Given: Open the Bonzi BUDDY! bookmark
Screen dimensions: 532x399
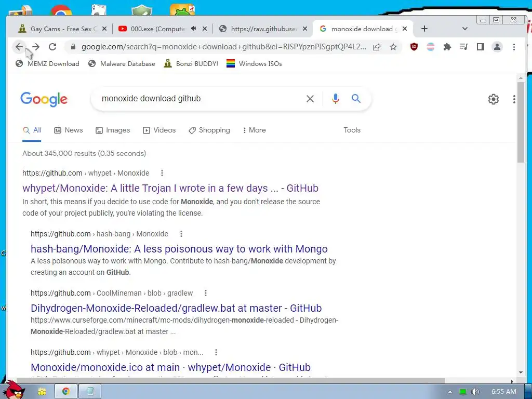Looking at the screenshot, I should coord(191,64).
